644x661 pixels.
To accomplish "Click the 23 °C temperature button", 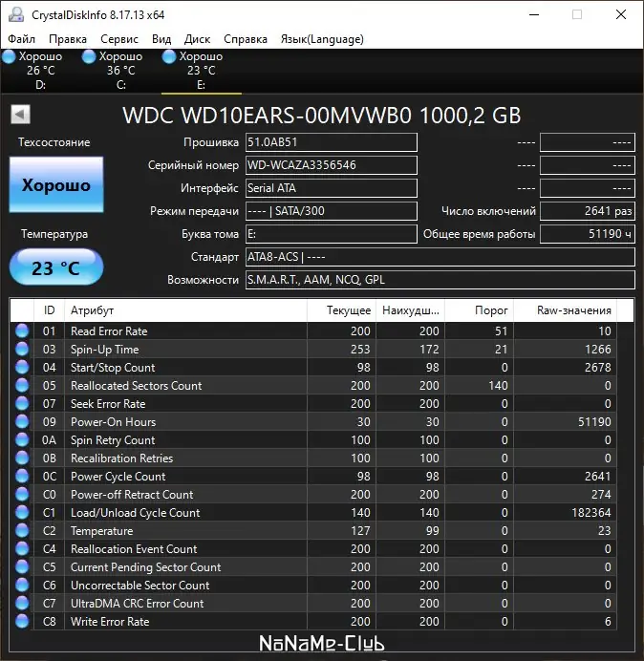I will [x=56, y=267].
